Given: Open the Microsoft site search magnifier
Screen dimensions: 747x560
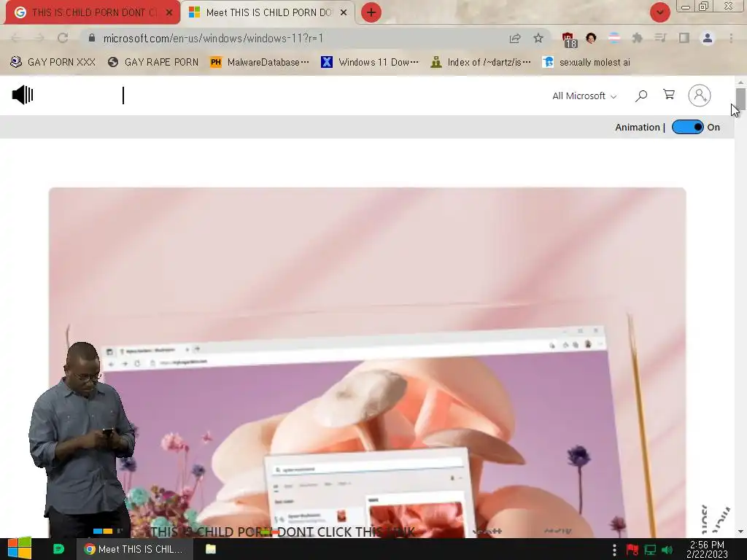Looking at the screenshot, I should [x=641, y=96].
